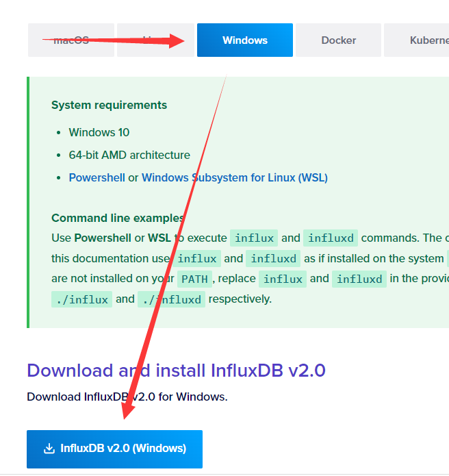Viewport: 449px width, 476px height.
Task: Select the Linux tab beside macOS
Action: coord(155,40)
